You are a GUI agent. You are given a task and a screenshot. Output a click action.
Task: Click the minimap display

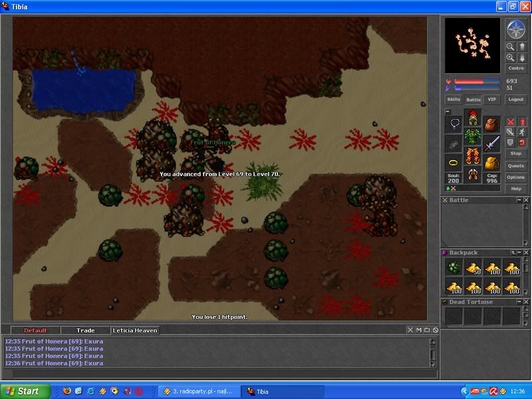coord(472,45)
